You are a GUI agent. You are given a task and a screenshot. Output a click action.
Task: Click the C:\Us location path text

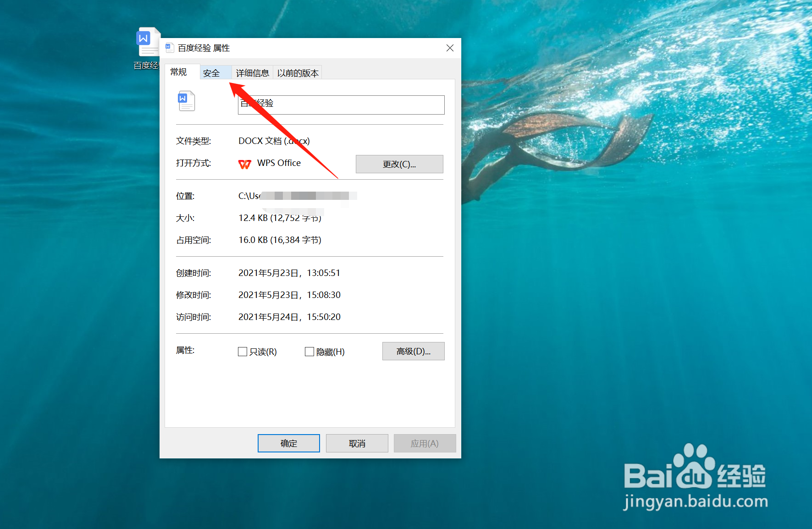(249, 196)
